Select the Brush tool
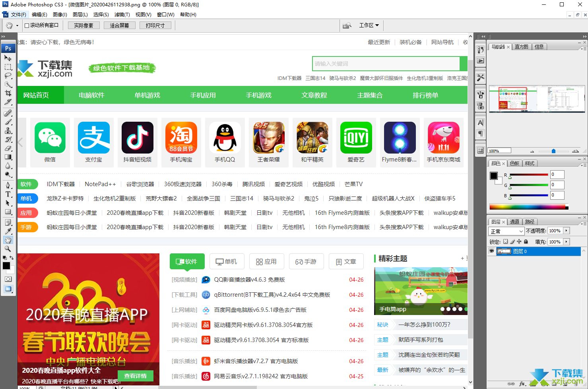 [8, 122]
